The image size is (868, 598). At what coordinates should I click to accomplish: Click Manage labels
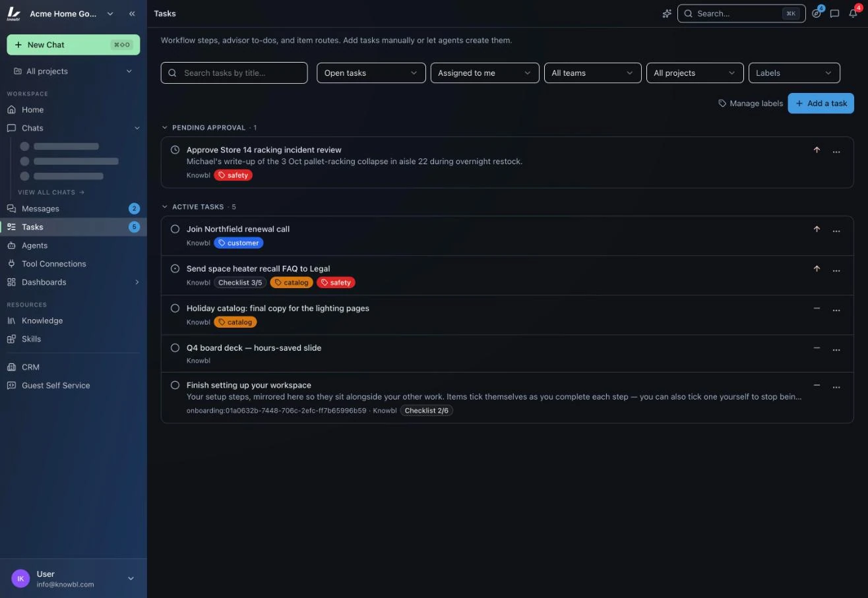point(751,103)
